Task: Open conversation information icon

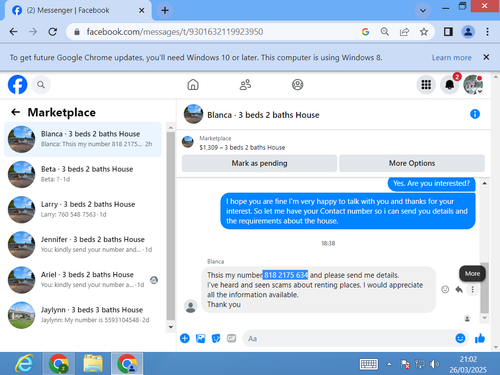Action: tap(475, 114)
